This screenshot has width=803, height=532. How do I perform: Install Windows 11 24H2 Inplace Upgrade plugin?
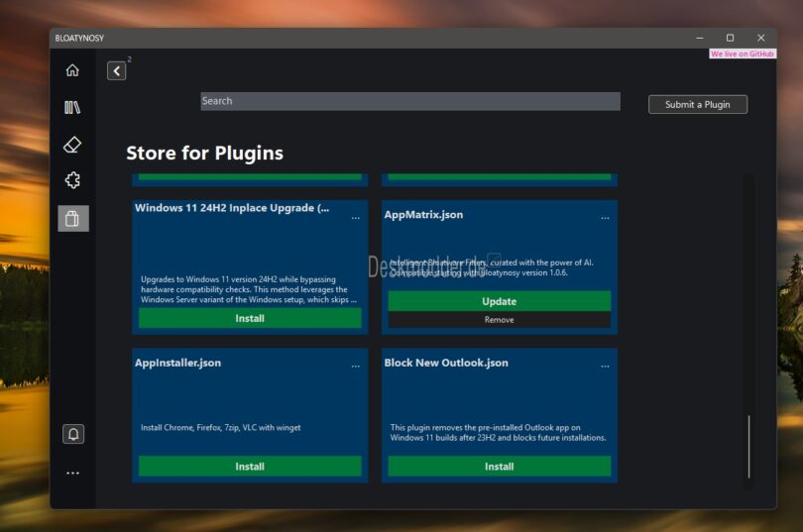(x=250, y=318)
